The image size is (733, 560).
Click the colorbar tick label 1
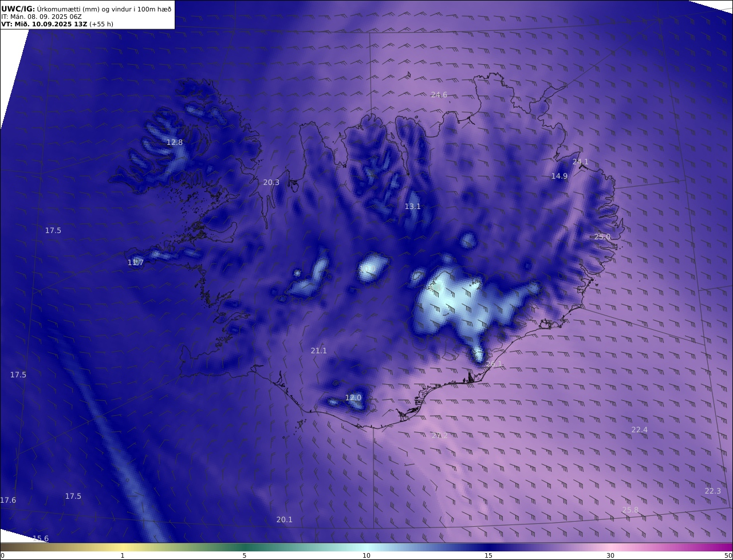123,555
